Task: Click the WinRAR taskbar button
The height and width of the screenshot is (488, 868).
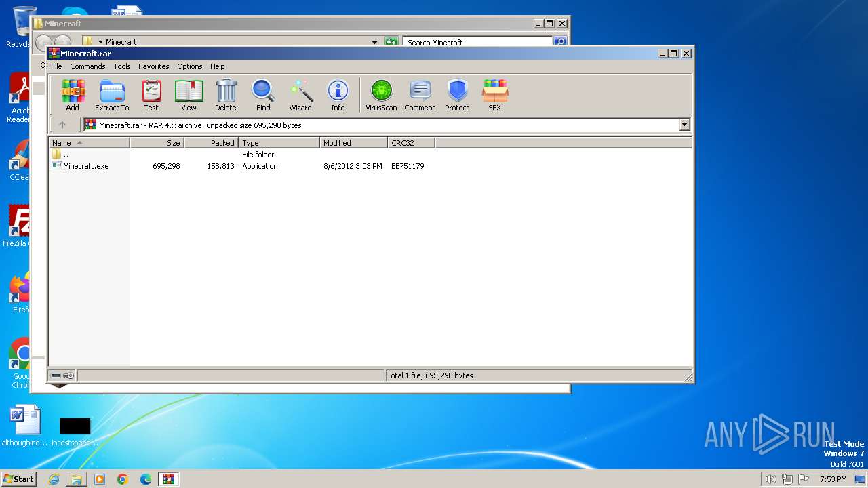Action: [x=168, y=479]
